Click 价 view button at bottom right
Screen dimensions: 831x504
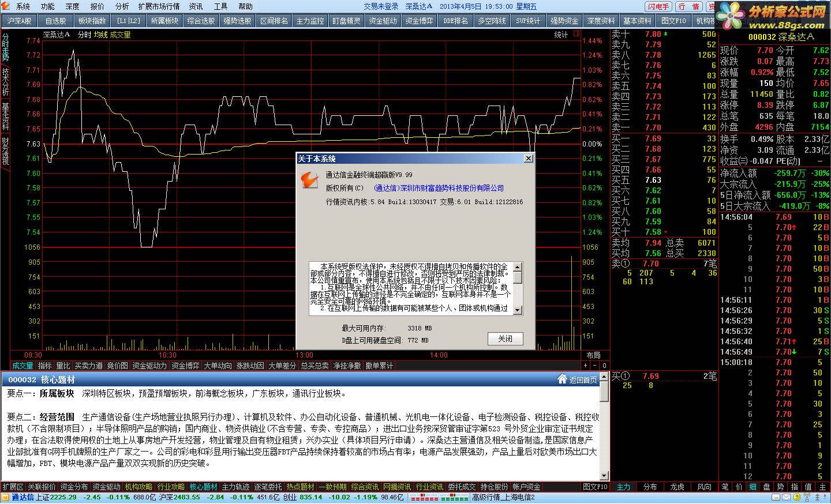coord(739,487)
